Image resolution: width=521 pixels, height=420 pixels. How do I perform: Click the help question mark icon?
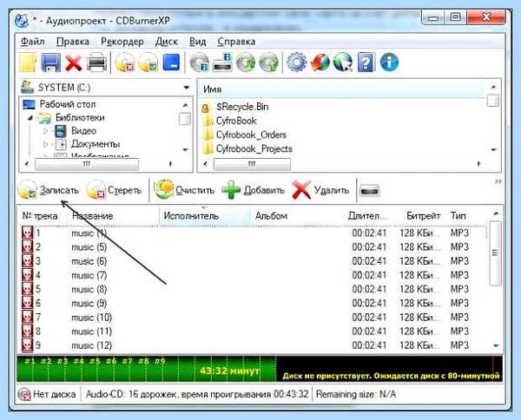366,62
